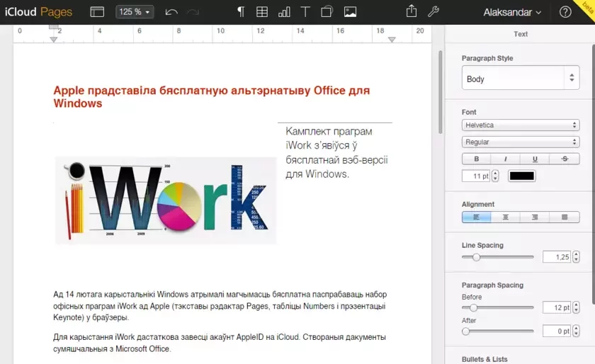Open the share document icon
Screen dimensions: 595x364
coord(412,12)
